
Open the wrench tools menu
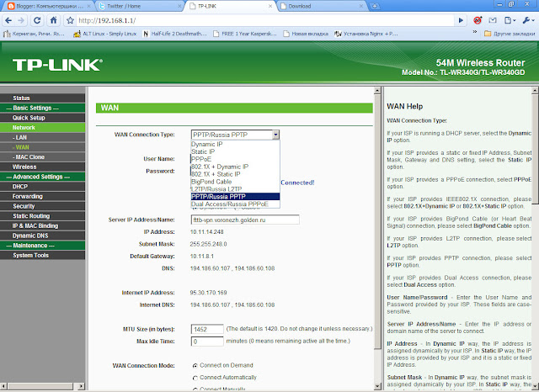point(528,20)
